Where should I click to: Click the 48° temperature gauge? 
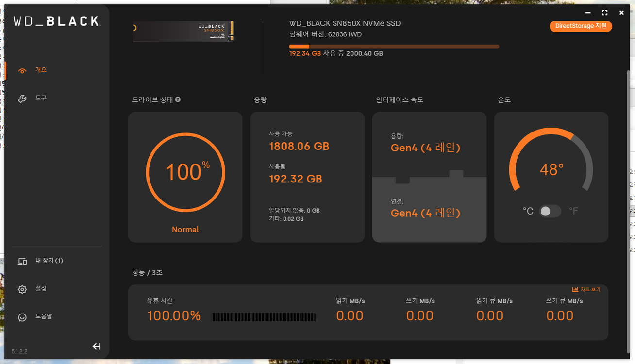[551, 169]
